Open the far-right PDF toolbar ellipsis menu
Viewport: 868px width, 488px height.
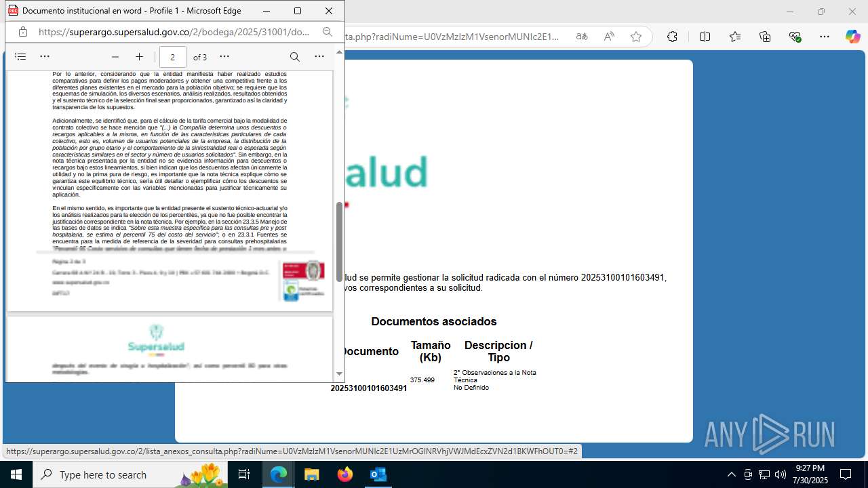[x=319, y=57]
